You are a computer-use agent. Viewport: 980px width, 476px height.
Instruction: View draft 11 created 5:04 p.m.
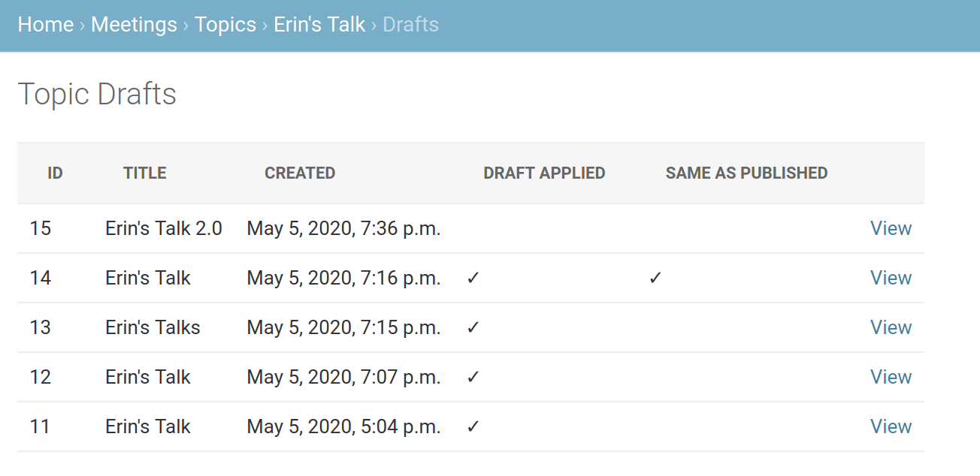pos(891,426)
